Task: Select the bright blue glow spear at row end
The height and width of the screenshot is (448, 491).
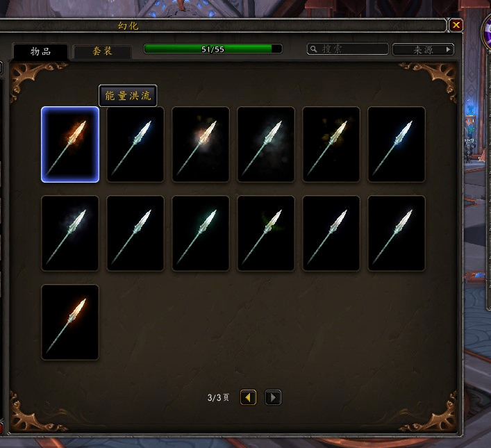Action: point(397,144)
